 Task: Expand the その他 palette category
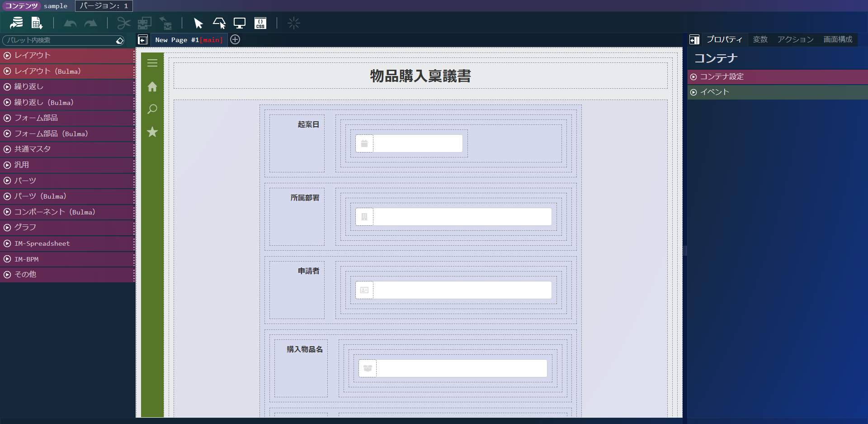pyautogui.click(x=67, y=275)
